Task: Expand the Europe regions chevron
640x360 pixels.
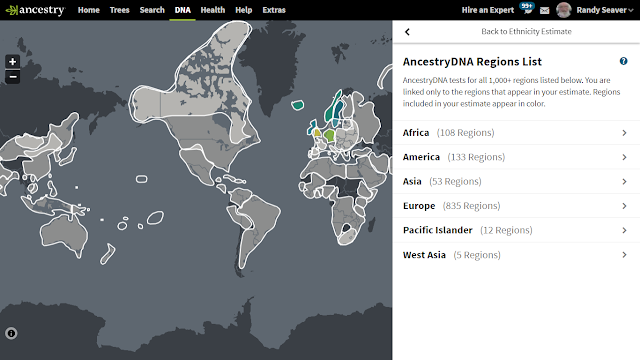Action: [624, 206]
